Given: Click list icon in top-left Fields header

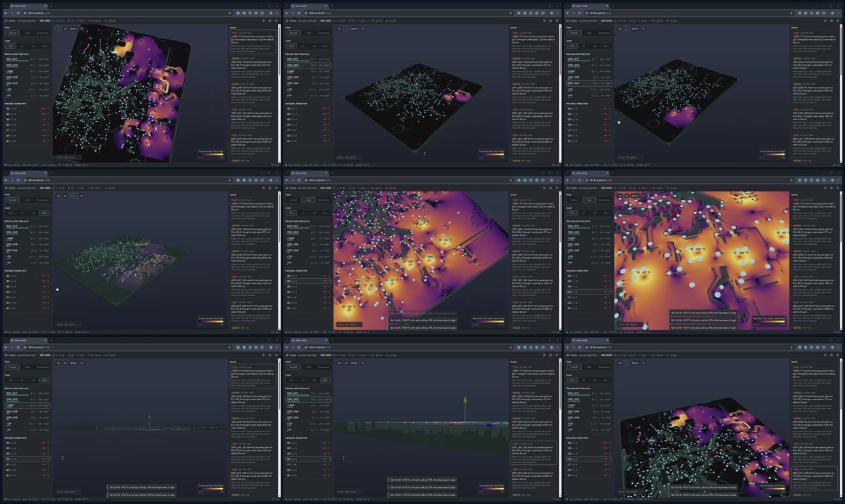Looking at the screenshot, I should point(264,21).
